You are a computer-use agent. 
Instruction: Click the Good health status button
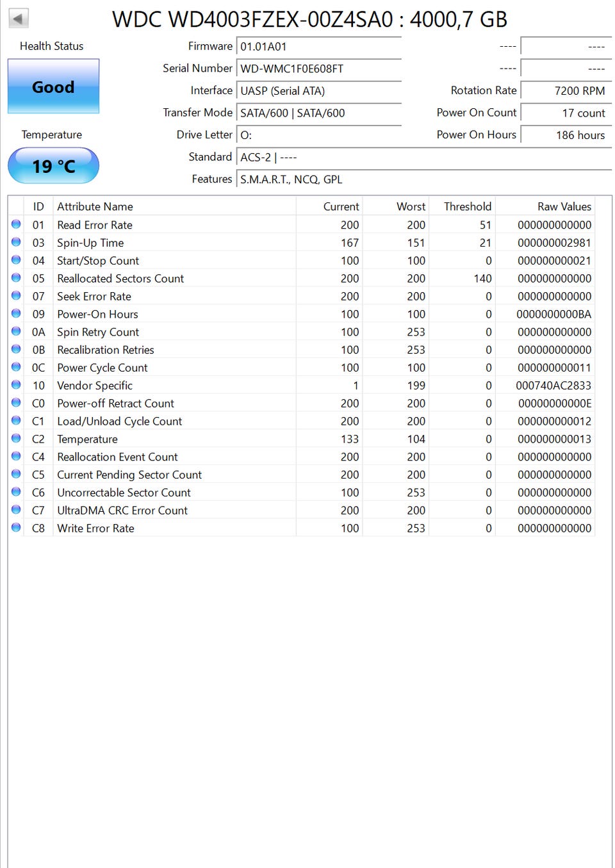tap(53, 86)
